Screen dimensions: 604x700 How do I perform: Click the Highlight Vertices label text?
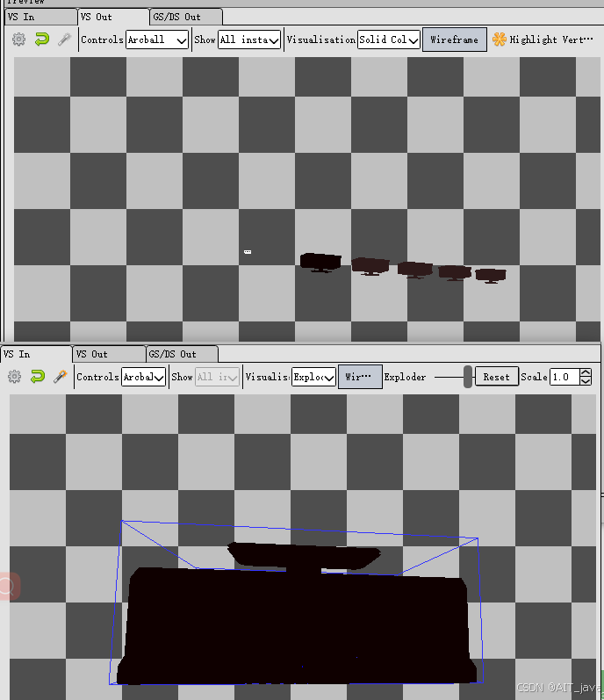click(x=551, y=40)
